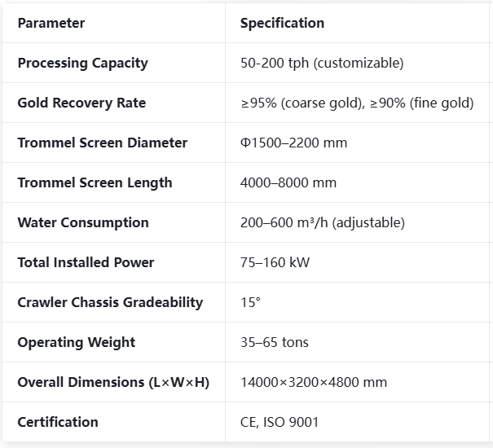Click the 35–65 tons value
This screenshot has height=448, width=493.
(275, 342)
